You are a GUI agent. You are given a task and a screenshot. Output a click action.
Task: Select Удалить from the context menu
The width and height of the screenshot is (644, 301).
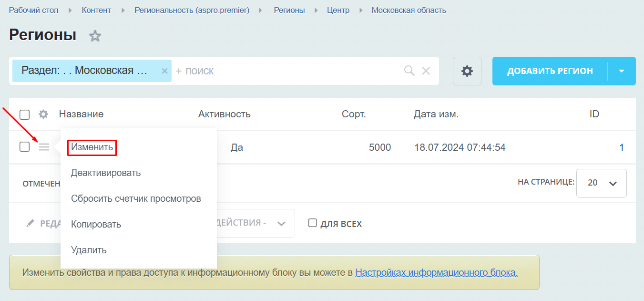point(89,250)
